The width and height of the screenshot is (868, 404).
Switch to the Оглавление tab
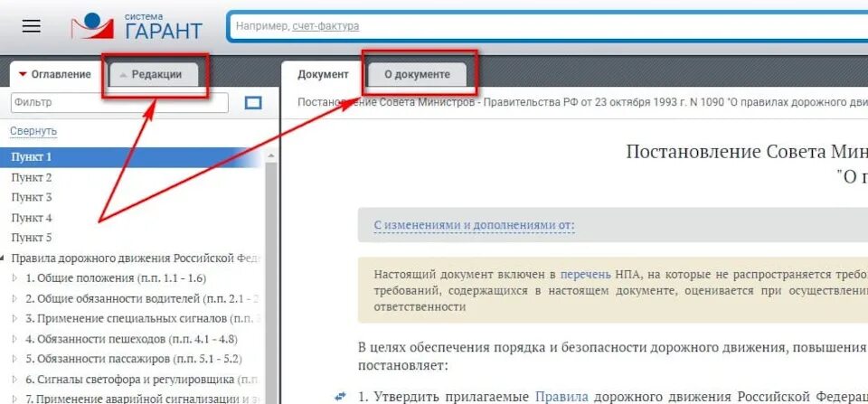(54, 74)
